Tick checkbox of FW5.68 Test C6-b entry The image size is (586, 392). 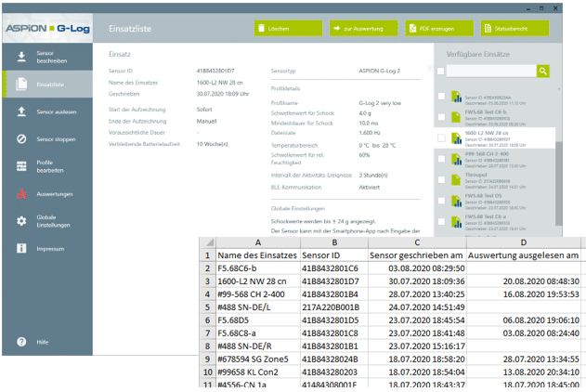pos(441,117)
